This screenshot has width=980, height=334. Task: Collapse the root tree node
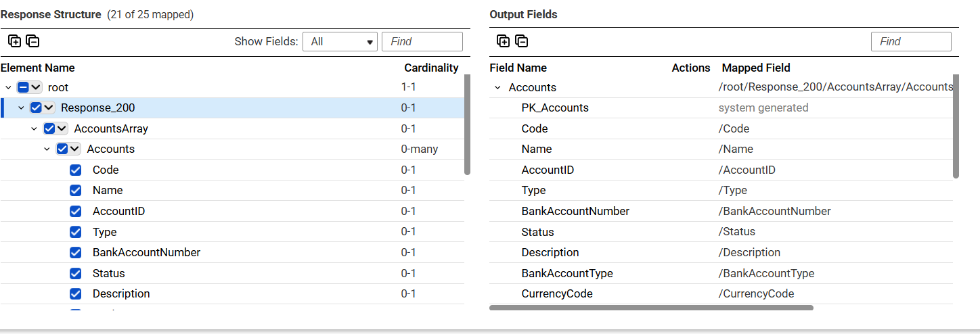8,87
